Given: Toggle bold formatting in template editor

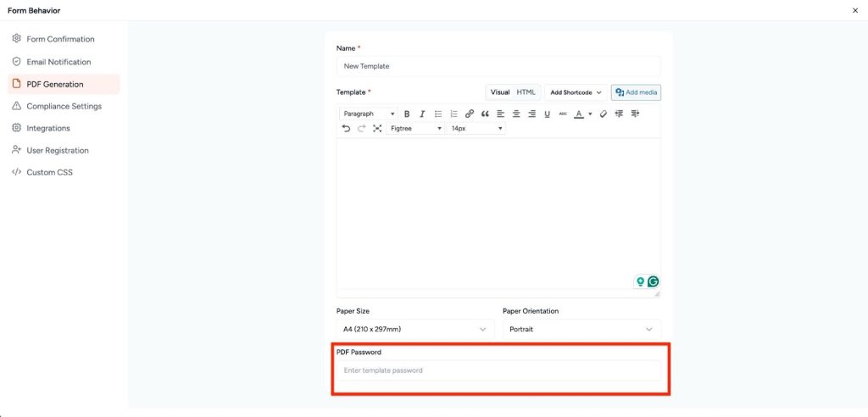Looking at the screenshot, I should point(407,114).
